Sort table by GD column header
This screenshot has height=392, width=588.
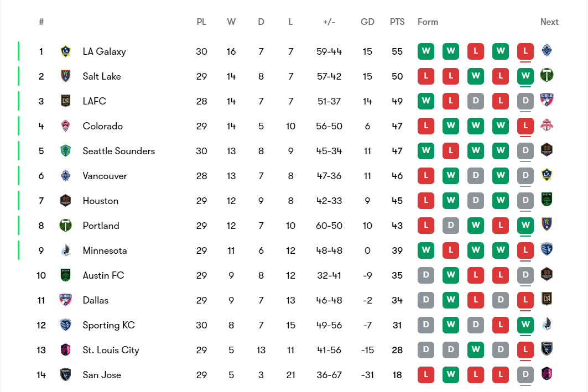point(367,22)
